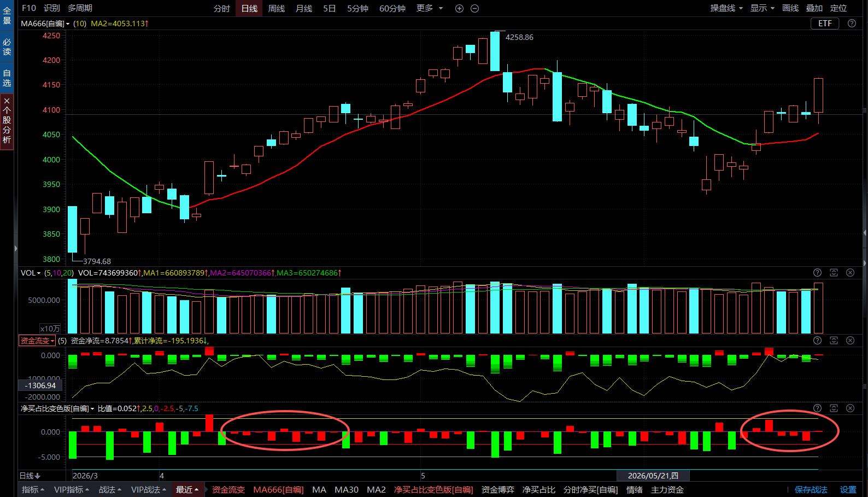This screenshot has height=497, width=868.
Task: Open help for the main chart panel
Action: tap(852, 23)
